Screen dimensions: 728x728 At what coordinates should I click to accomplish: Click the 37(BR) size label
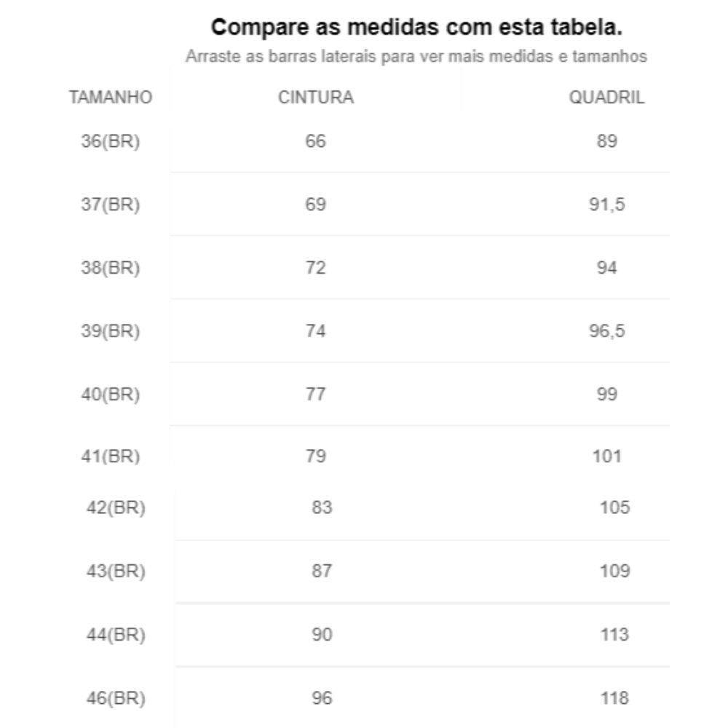110,205
